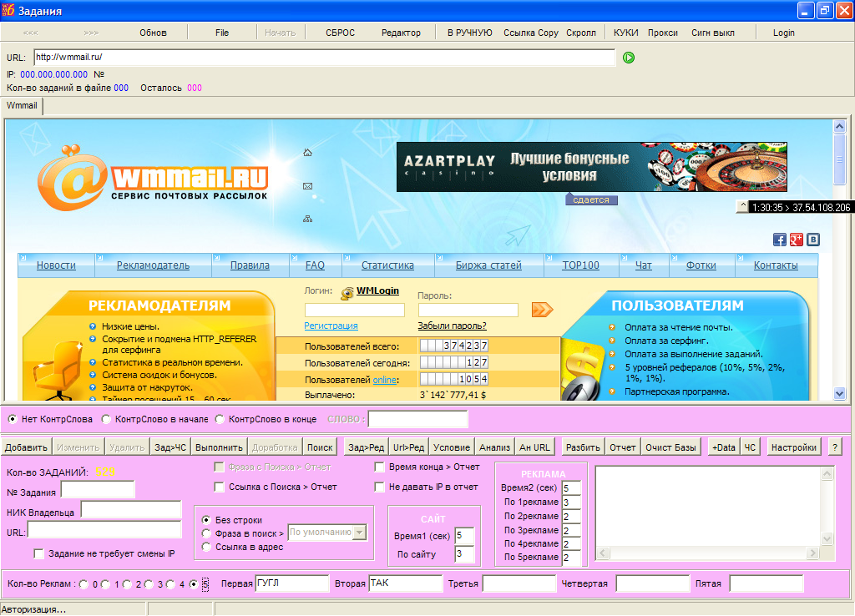
Task: Select Нет КонтрСлова radio button
Action: (x=13, y=419)
